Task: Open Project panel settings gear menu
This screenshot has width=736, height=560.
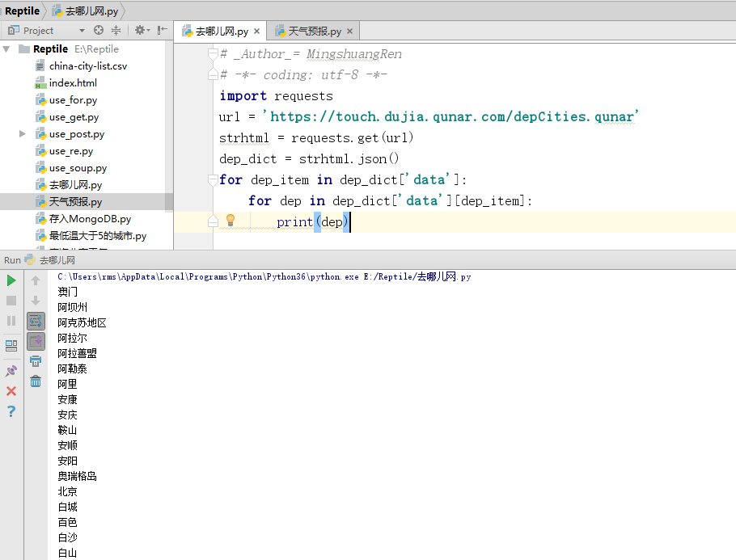Action: pos(141,30)
